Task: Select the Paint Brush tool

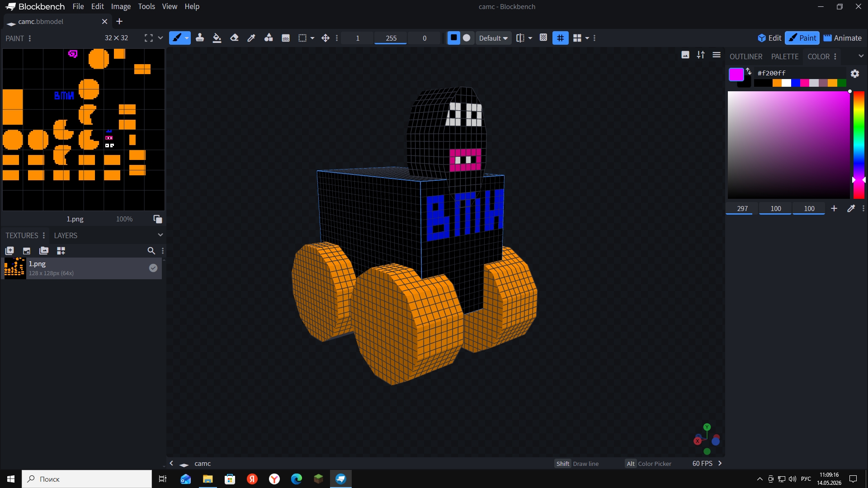Action: tap(176, 38)
